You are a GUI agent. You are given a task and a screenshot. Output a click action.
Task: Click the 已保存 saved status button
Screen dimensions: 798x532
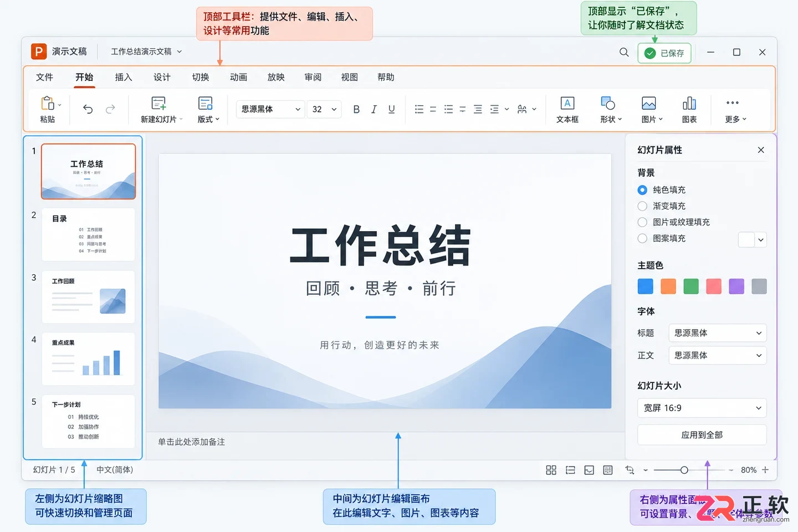point(664,53)
